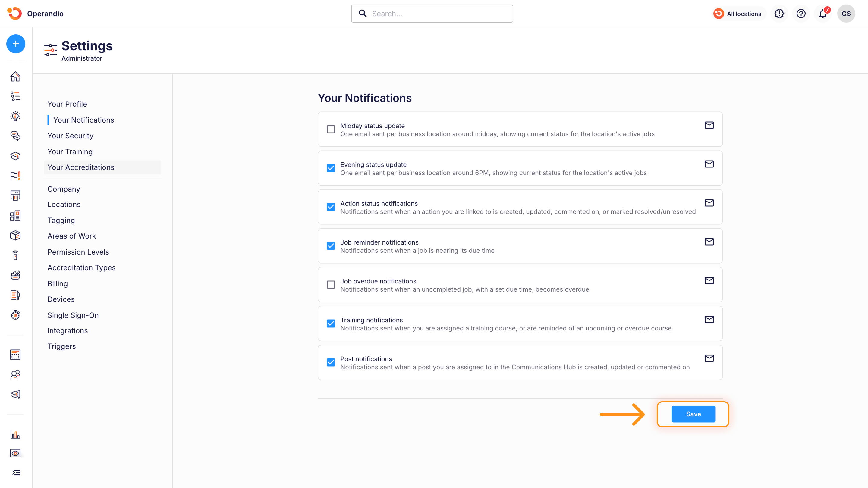The height and width of the screenshot is (488, 868).
Task: Open the help question mark icon
Action: [801, 14]
